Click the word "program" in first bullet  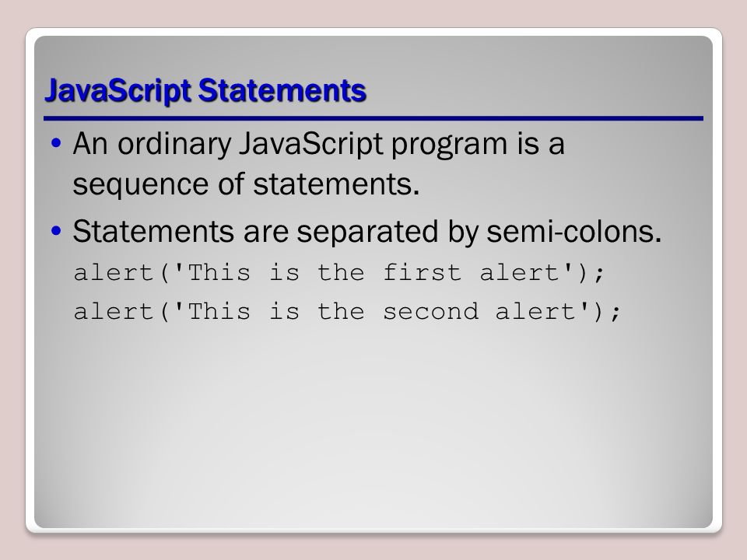pos(449,145)
